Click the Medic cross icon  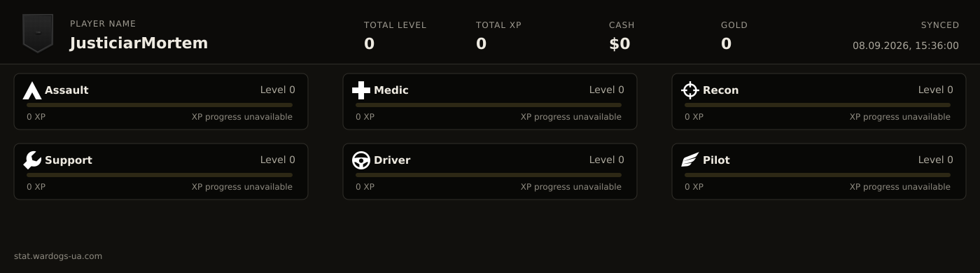[361, 90]
